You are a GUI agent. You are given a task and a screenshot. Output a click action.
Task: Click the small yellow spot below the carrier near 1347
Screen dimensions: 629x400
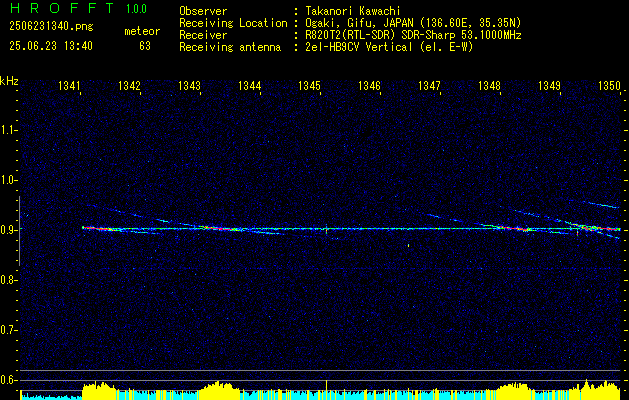(x=409, y=245)
